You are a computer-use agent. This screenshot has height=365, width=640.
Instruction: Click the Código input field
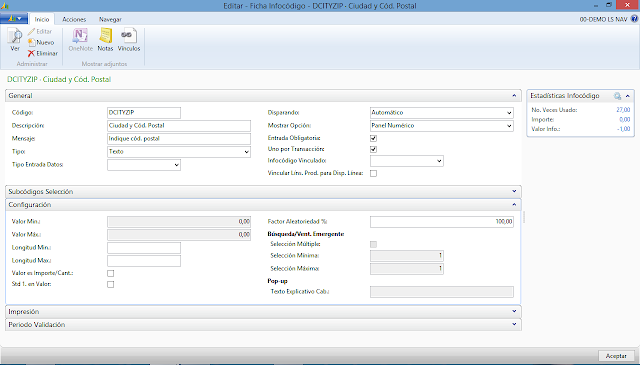click(144, 113)
